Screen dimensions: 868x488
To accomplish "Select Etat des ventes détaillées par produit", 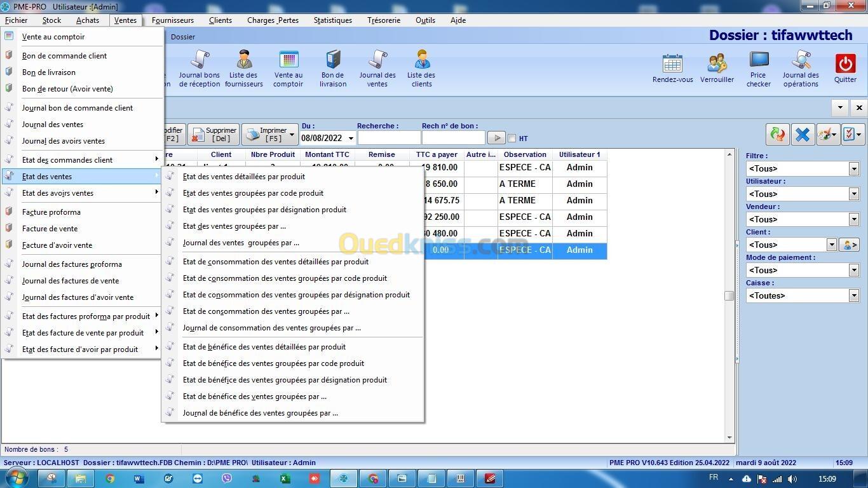I will [x=243, y=177].
